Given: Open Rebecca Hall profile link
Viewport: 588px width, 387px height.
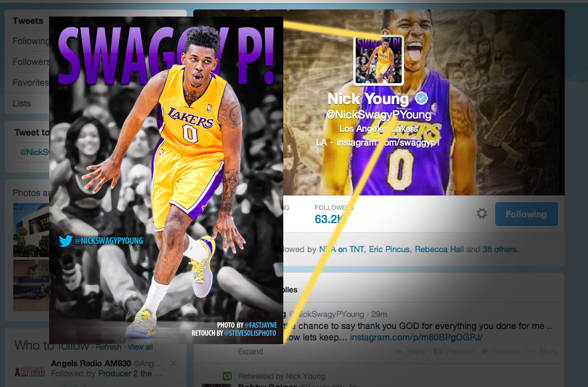Looking at the screenshot, I should click(x=439, y=249).
